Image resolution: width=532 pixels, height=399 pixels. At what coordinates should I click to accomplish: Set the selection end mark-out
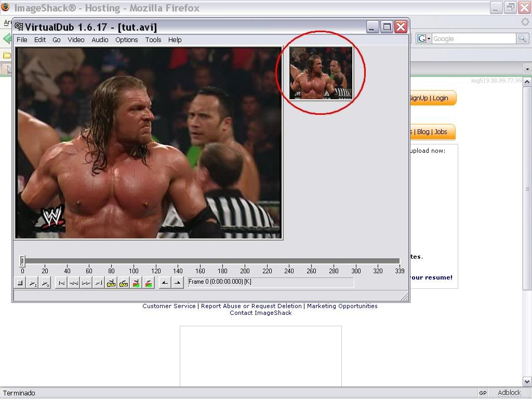pos(177,283)
